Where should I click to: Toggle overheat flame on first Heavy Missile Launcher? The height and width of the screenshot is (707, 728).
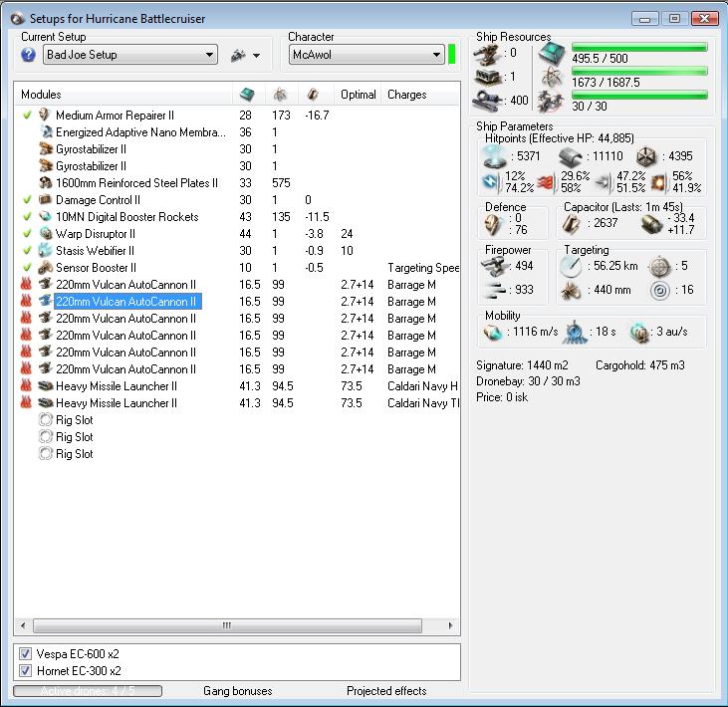(27, 385)
